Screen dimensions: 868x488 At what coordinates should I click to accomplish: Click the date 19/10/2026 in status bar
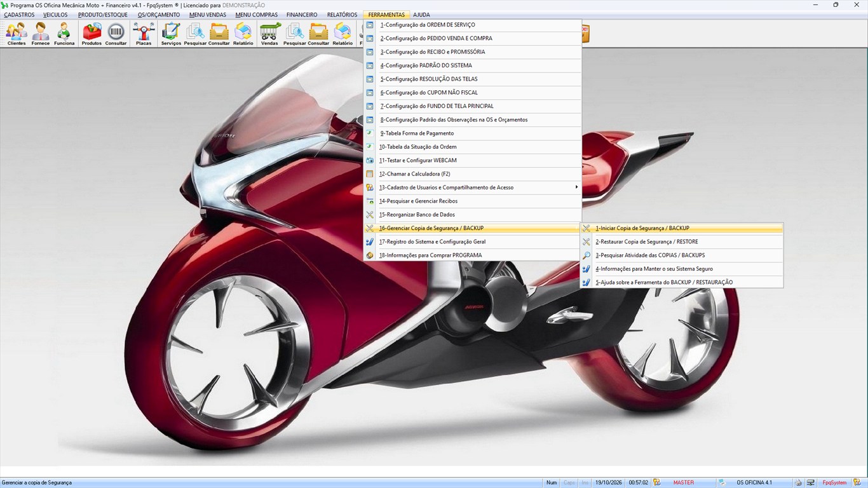tap(608, 483)
